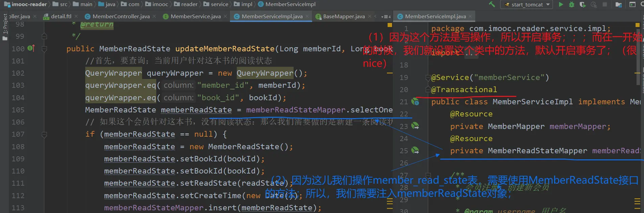Switch to the MemberService.java tab

coord(195,16)
